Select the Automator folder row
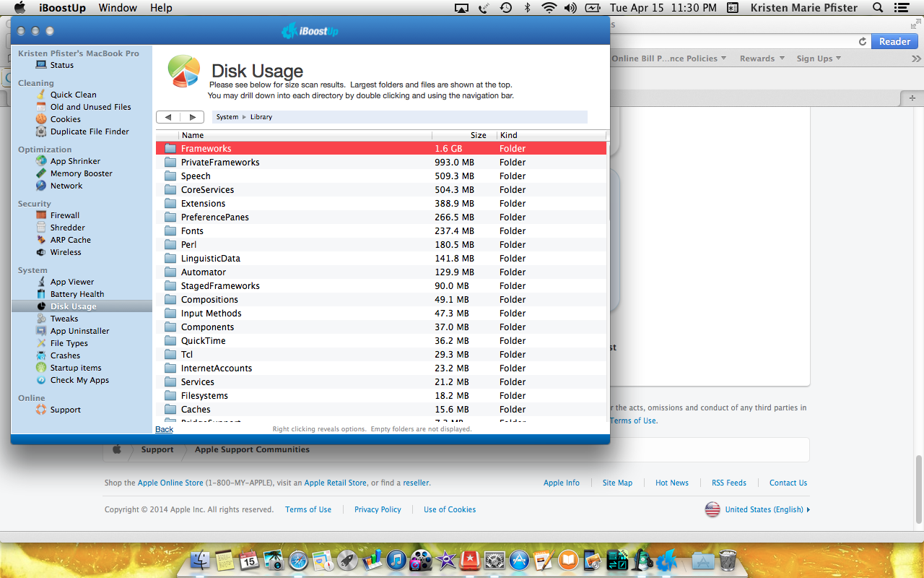This screenshot has width=924, height=578. (x=381, y=272)
